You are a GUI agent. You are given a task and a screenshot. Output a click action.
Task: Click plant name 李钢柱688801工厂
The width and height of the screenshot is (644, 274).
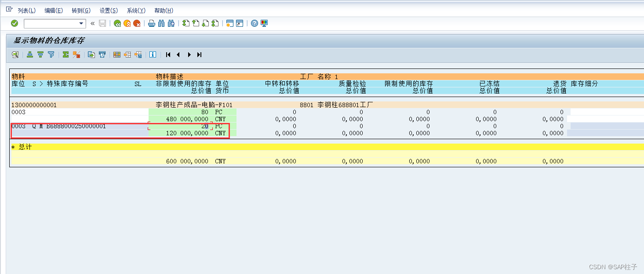(x=346, y=105)
